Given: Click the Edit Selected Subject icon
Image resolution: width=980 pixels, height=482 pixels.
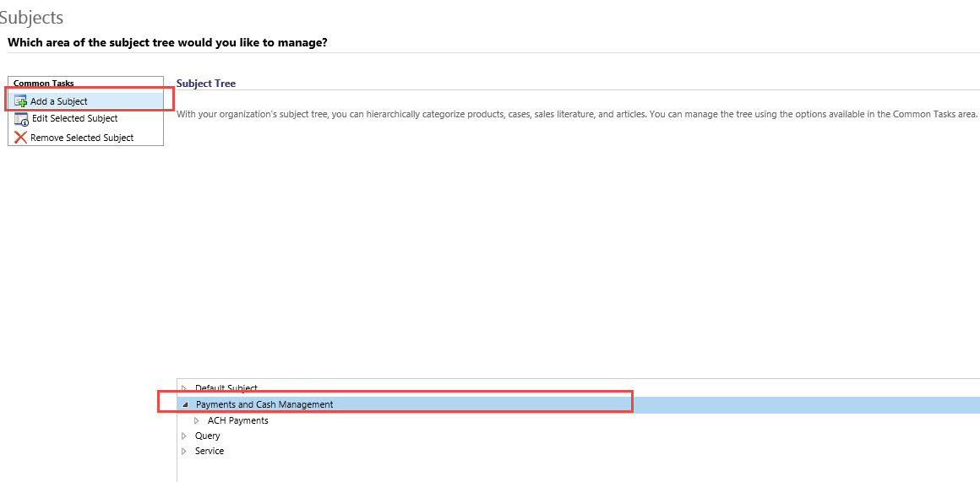Looking at the screenshot, I should (21, 119).
